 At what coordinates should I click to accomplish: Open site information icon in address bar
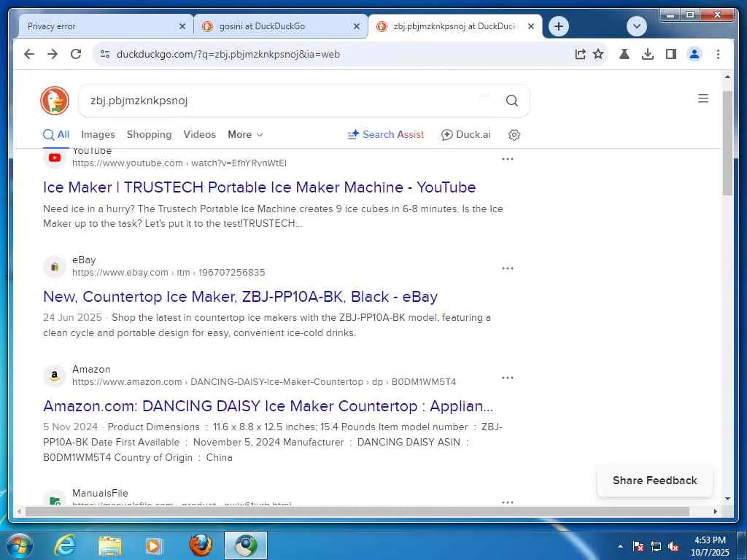105,54
